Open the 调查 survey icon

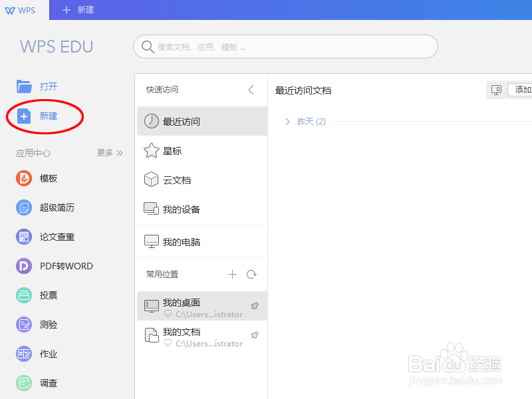[24, 383]
